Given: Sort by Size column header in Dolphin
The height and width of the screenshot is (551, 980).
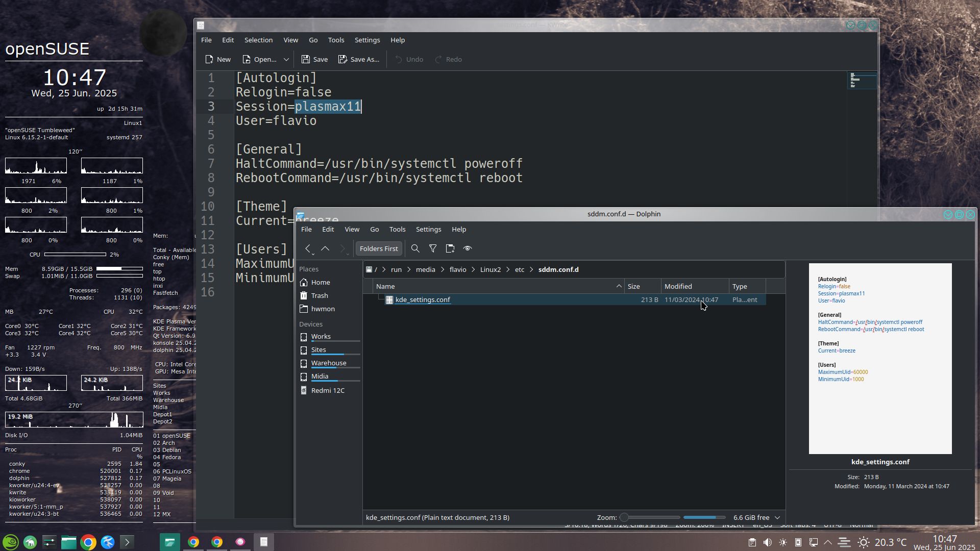Looking at the screenshot, I should pos(643,286).
